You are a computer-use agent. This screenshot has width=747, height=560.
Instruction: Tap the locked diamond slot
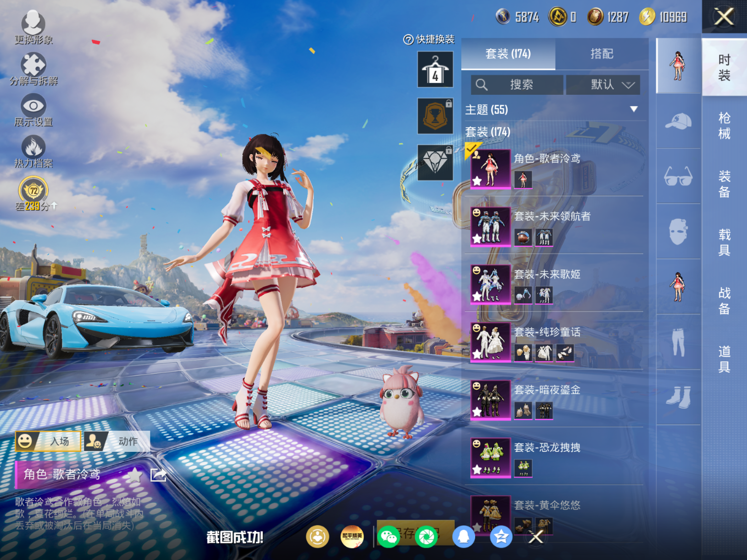click(x=435, y=162)
